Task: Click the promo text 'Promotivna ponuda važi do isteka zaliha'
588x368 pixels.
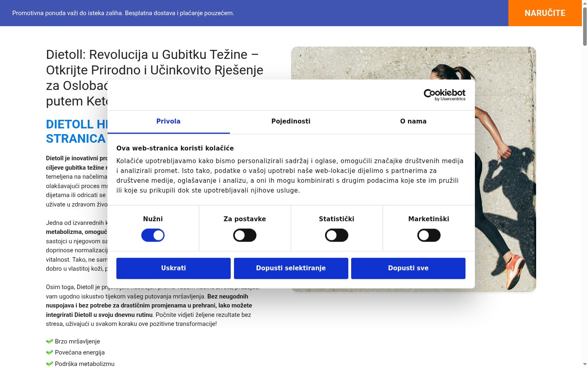Action: pos(67,13)
